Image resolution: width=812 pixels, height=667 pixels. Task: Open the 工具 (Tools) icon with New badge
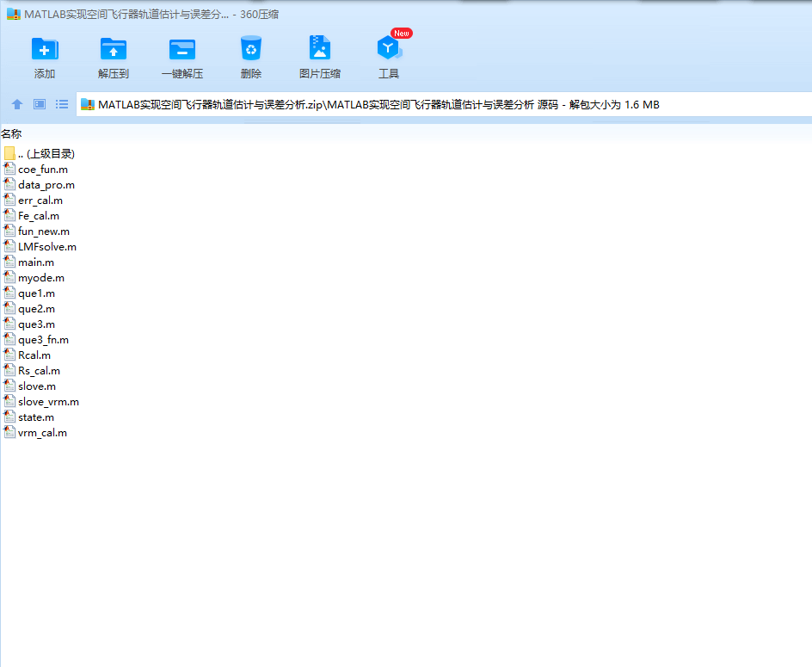tap(389, 48)
